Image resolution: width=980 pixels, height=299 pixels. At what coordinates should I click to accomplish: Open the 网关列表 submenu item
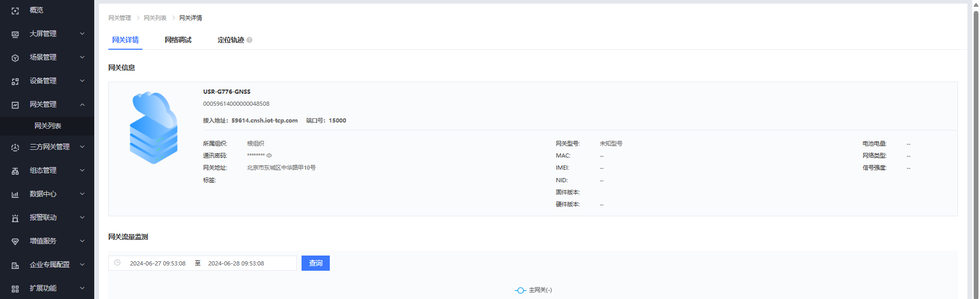click(x=47, y=126)
